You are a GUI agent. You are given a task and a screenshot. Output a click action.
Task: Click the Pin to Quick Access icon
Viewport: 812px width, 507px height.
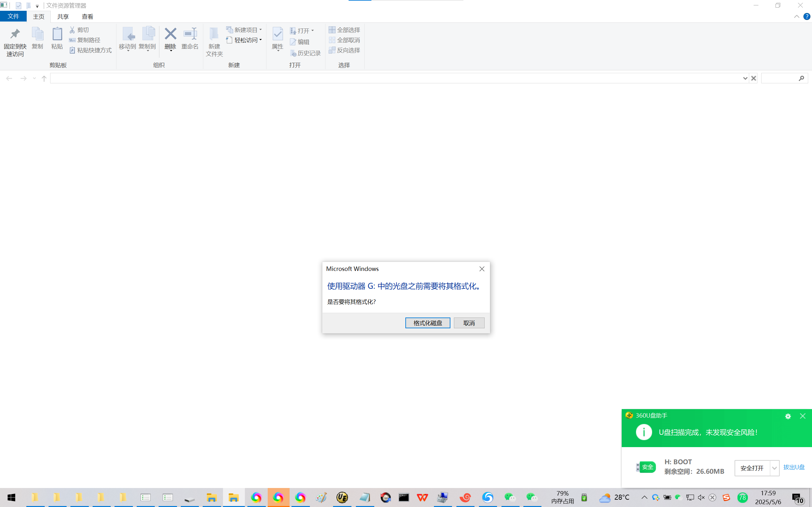(x=15, y=34)
